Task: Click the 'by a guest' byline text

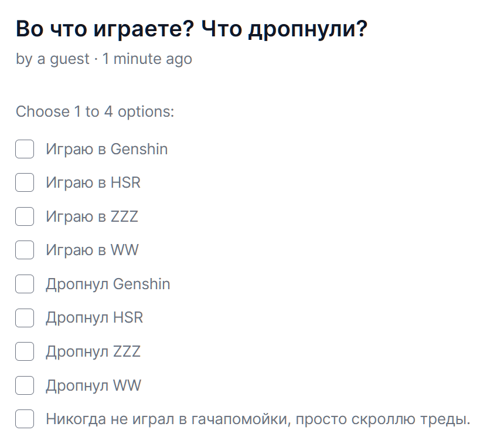Action: (53, 59)
